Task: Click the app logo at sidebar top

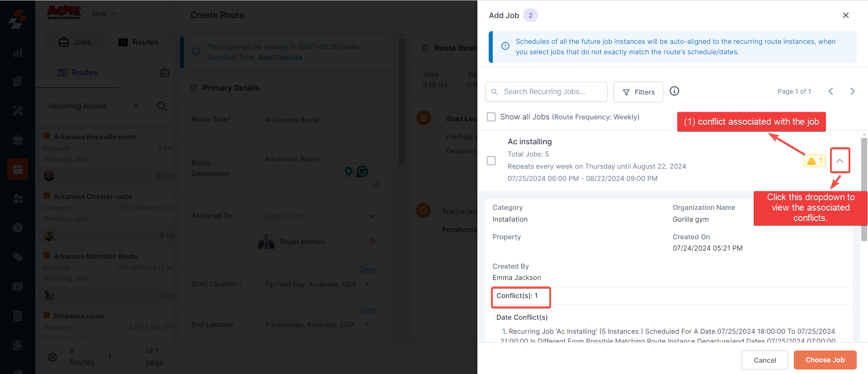Action: (x=18, y=19)
